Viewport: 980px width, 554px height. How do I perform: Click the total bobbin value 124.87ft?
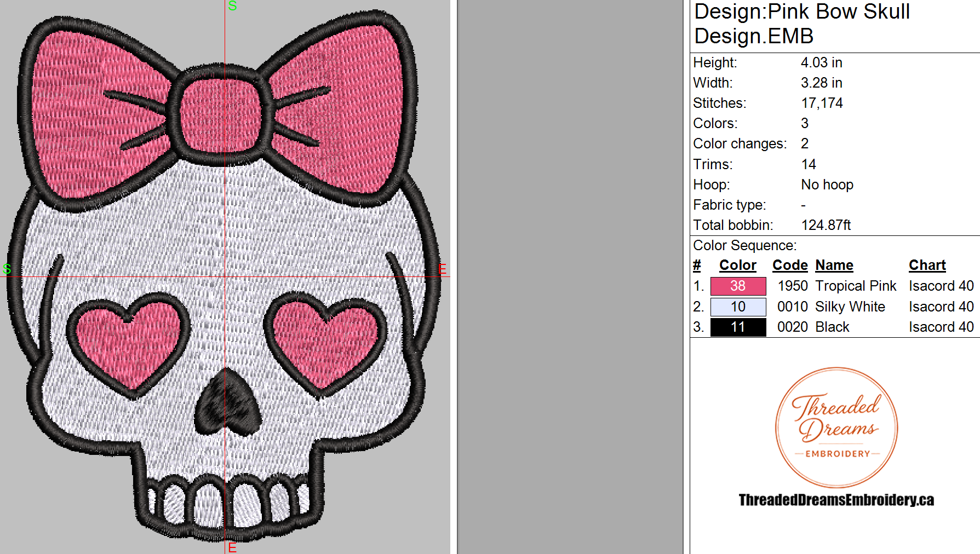[826, 225]
